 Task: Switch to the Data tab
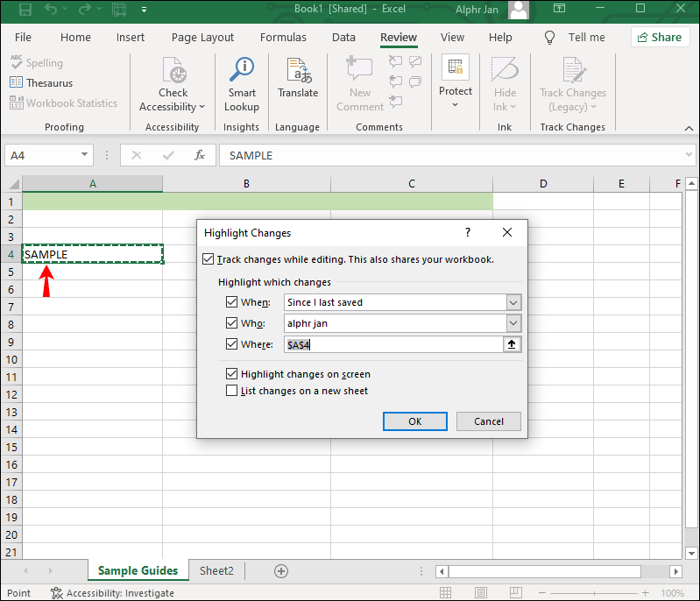[343, 37]
